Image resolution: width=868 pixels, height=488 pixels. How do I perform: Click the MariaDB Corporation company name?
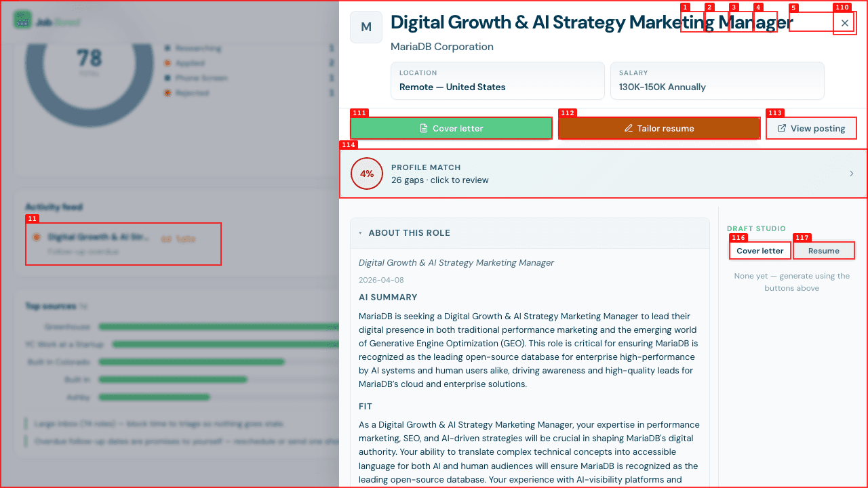pos(442,47)
